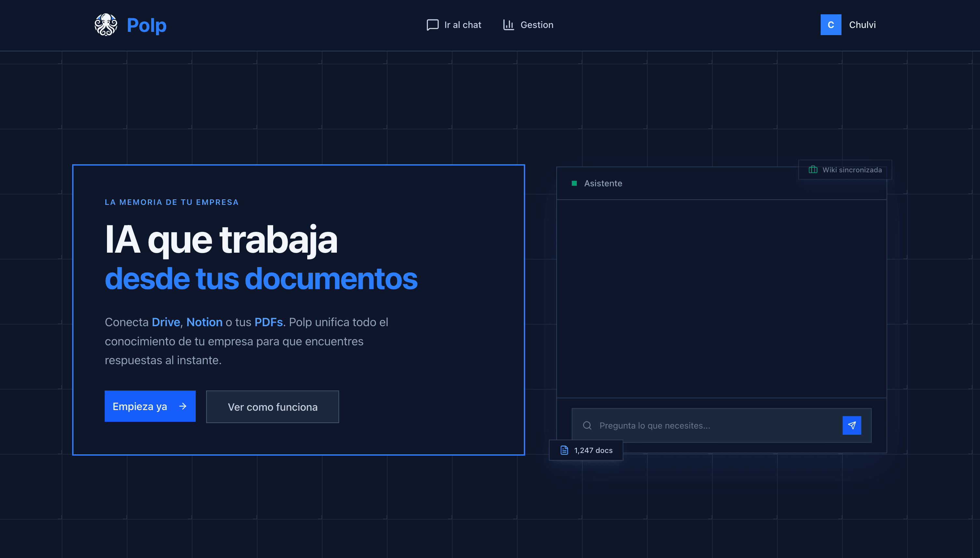Click the arrow inside Empieza ya button

[x=183, y=406]
